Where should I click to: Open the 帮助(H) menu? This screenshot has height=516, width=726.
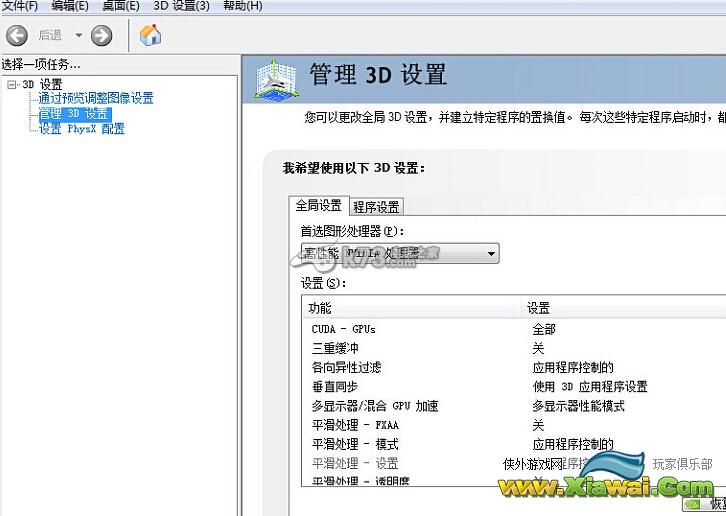[243, 6]
